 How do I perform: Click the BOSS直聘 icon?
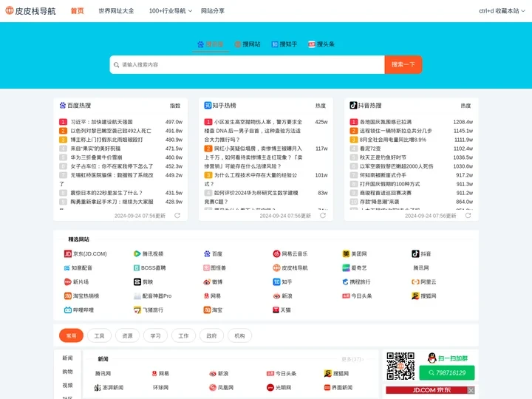coord(137,268)
